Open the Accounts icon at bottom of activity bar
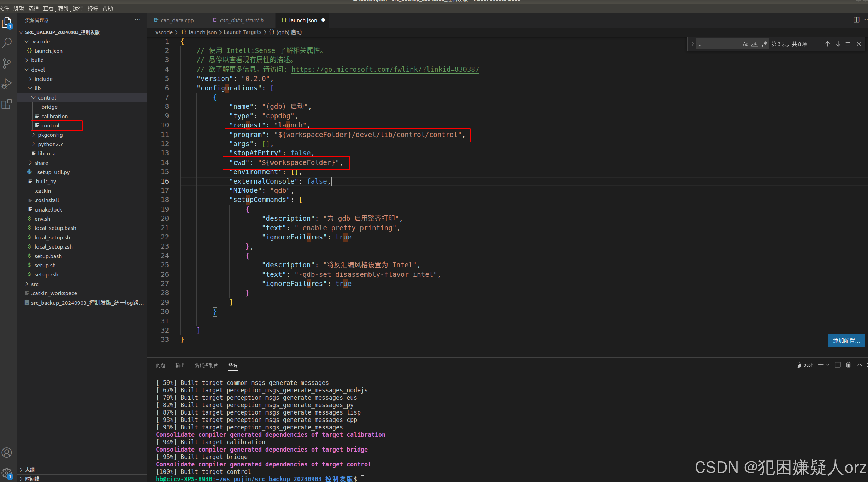 [x=7, y=452]
